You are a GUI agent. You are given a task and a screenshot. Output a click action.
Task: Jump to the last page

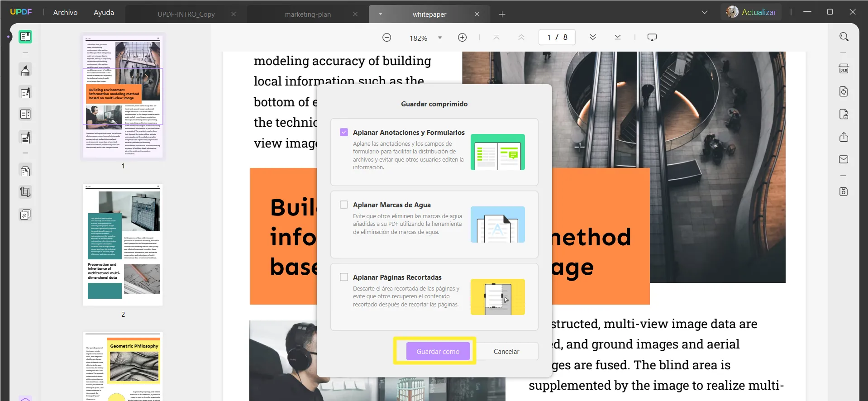coord(618,38)
